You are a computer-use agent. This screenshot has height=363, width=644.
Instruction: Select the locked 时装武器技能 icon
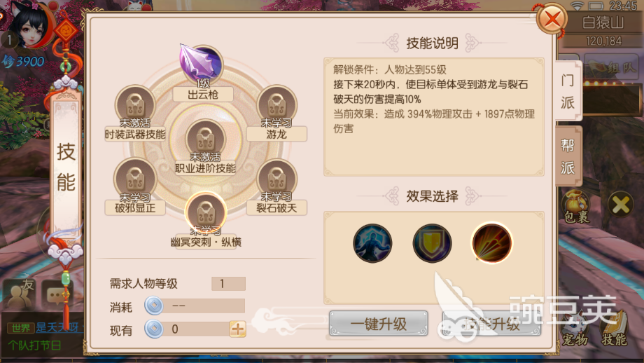pos(135,105)
